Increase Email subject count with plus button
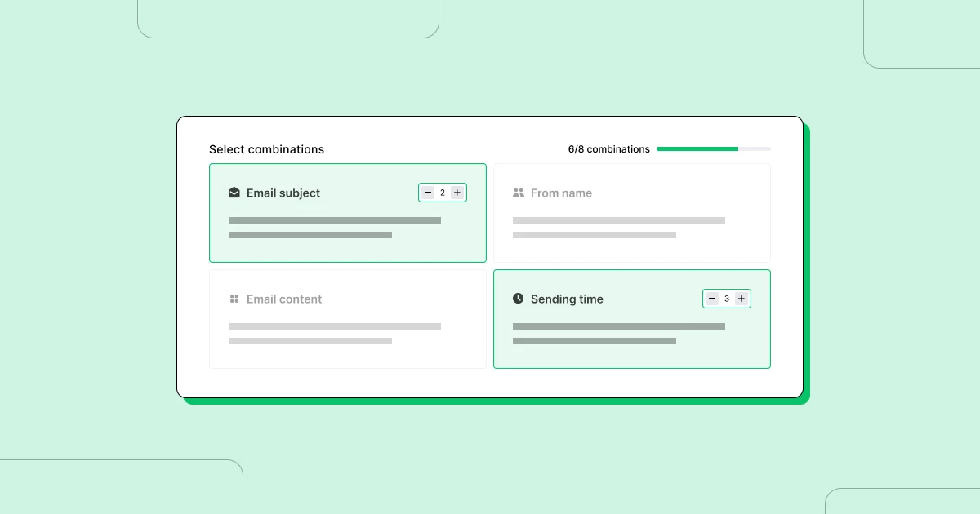The image size is (980, 514). [x=457, y=193]
